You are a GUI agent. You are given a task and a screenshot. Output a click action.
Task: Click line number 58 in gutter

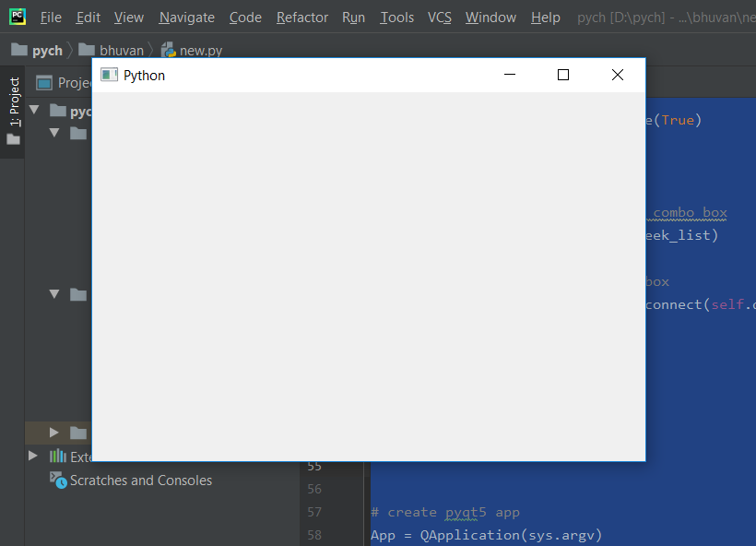click(314, 535)
